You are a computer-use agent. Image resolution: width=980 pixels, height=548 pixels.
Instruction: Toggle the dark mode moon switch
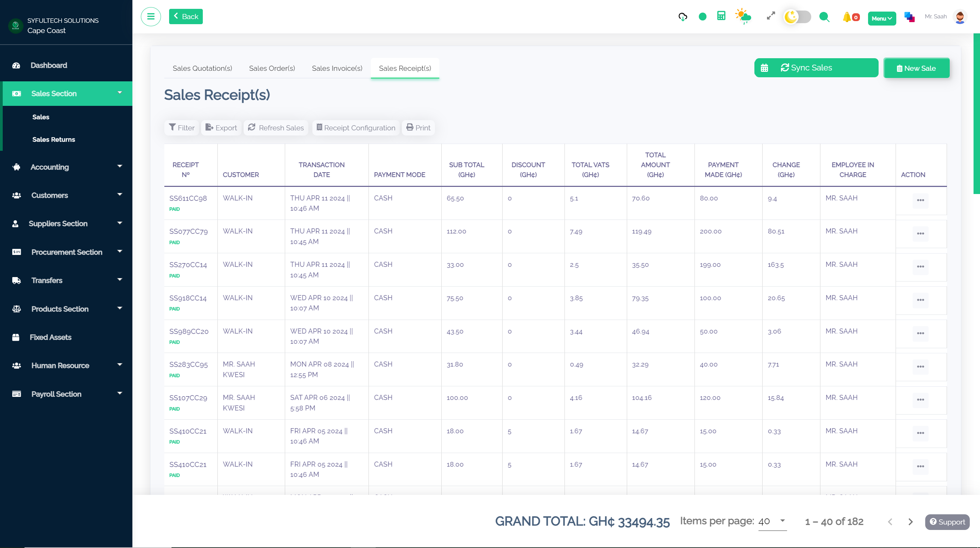[797, 17]
